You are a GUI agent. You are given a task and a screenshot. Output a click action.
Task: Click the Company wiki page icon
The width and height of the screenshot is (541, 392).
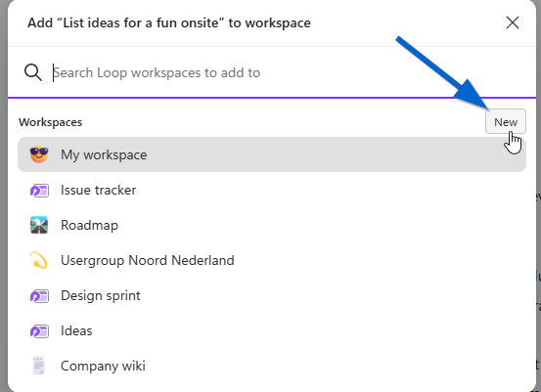pos(39,366)
